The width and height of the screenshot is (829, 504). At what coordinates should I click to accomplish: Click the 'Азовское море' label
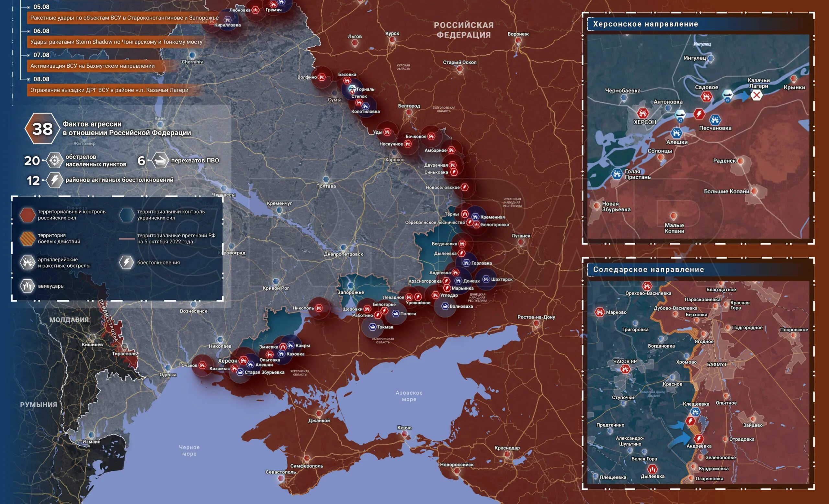tap(409, 396)
